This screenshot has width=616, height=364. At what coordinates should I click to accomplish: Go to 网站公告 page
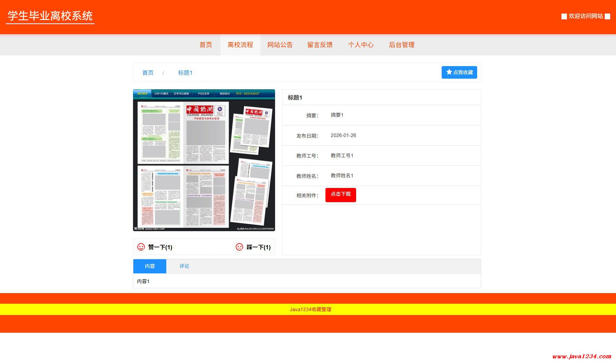point(280,45)
